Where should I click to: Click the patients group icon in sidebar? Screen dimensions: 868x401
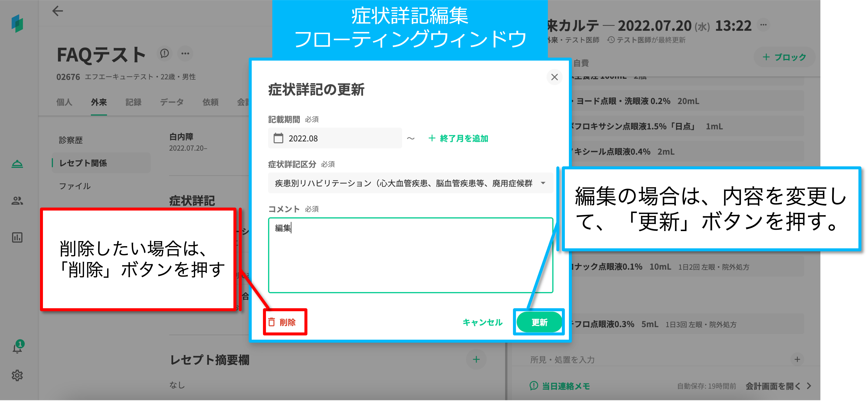coord(17,201)
